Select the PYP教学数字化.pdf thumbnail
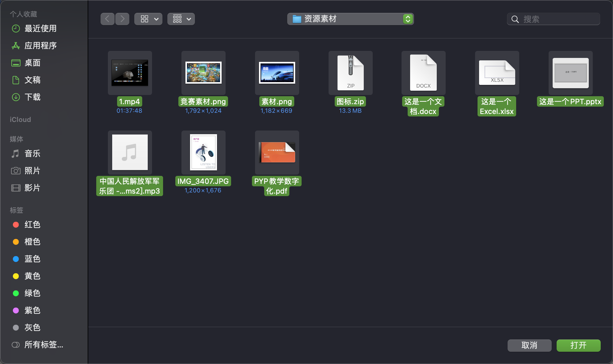Viewport: 613px width, 364px height. [x=277, y=153]
